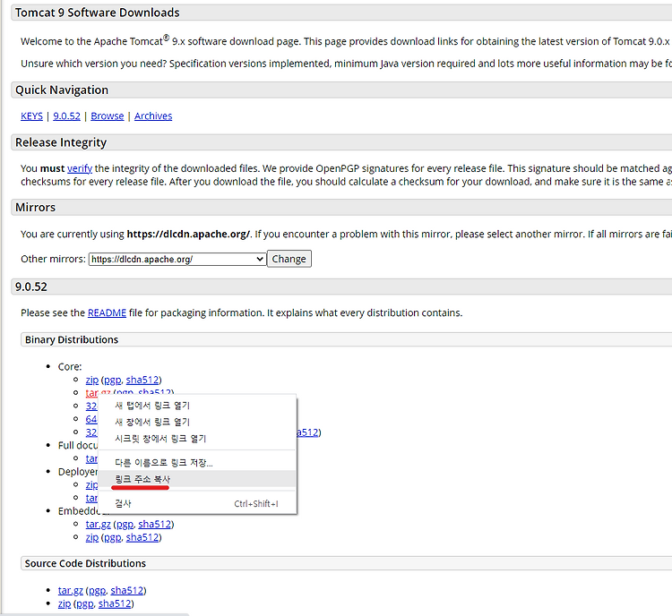Click the 'Source Code Distributions' heading text
Viewport: 672px width, 616px height.
click(x=85, y=563)
